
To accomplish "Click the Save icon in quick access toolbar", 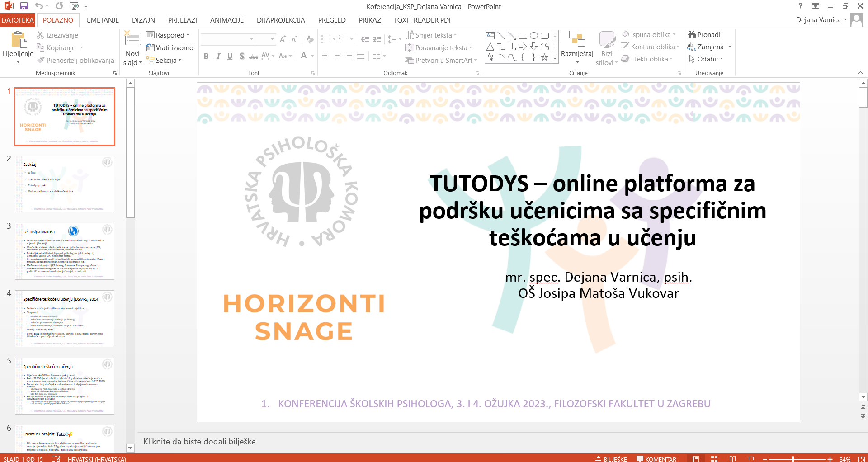I will (24, 6).
